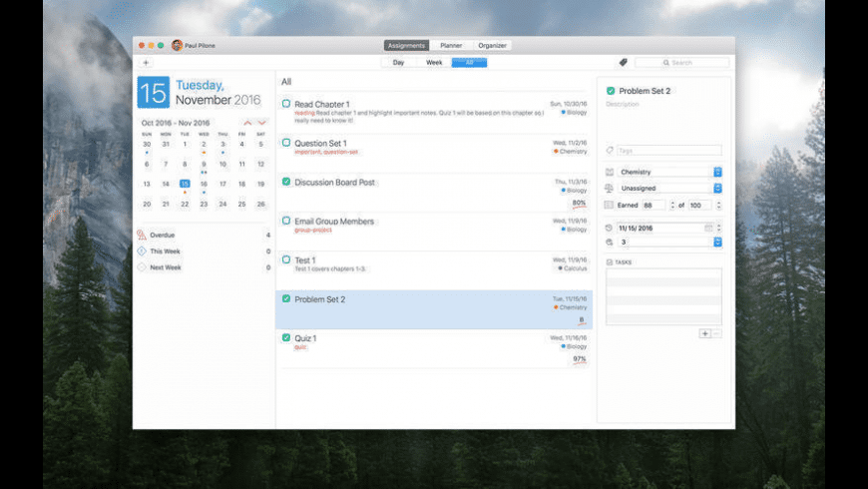Switch to the Organizer tab

pos(492,46)
